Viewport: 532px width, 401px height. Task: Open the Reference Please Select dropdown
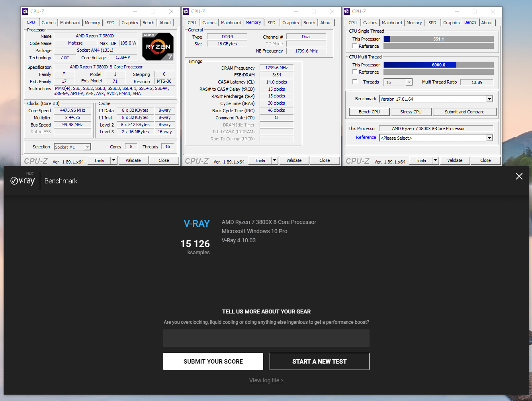(489, 138)
